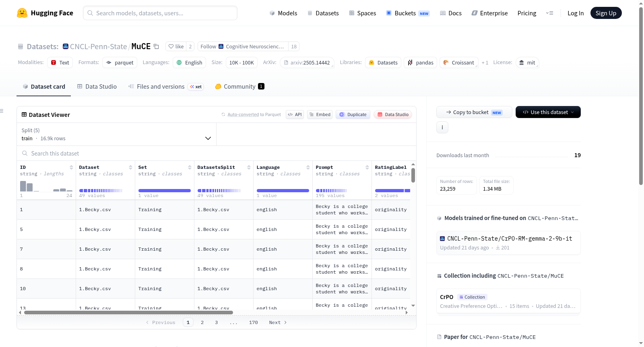Sort the Language column
This screenshot has width=644, height=347.
pos(308,167)
